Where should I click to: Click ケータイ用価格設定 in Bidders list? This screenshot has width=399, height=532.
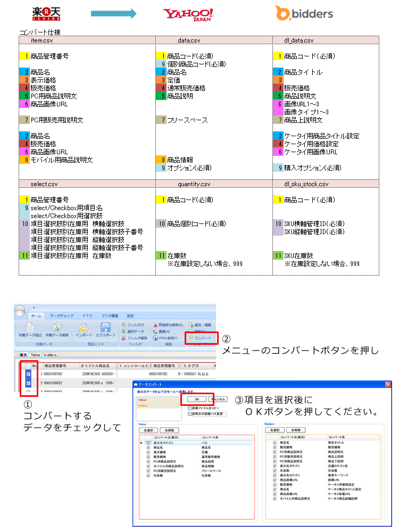(341, 485)
